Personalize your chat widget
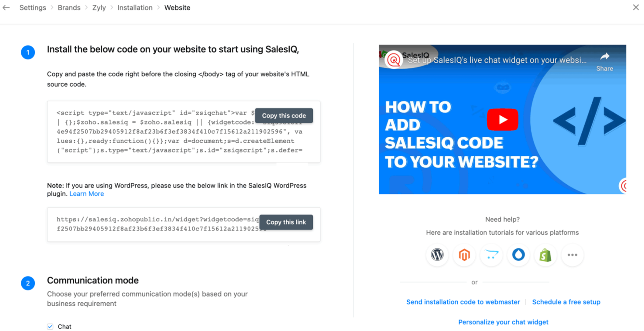The width and height of the screenshot is (644, 331). 503,322
